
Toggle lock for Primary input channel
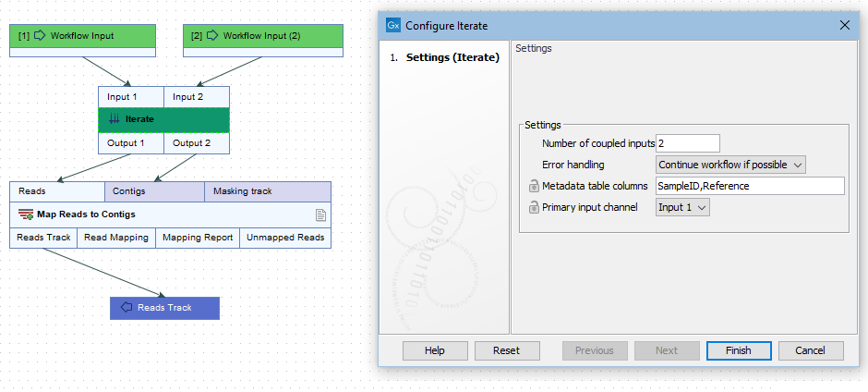[x=534, y=207]
